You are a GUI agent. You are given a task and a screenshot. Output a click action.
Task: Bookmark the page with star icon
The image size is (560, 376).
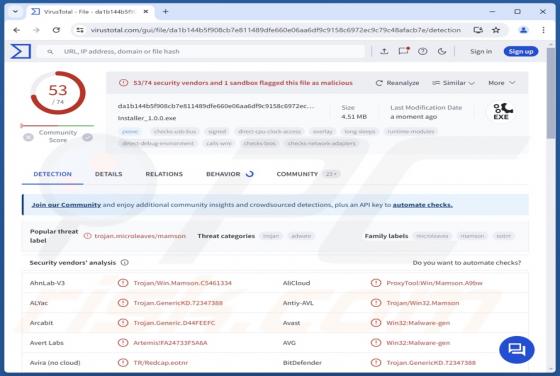[496, 30]
